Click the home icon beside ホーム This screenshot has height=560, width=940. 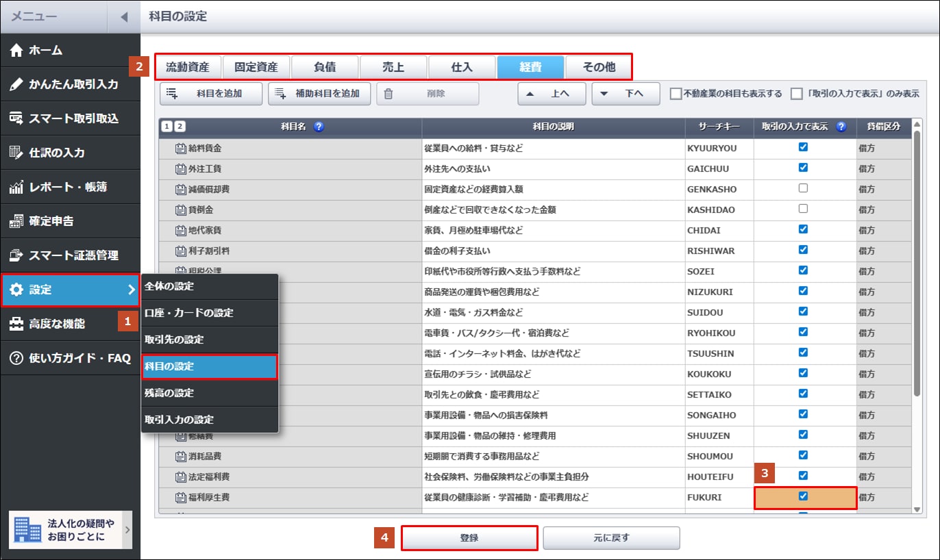point(16,50)
